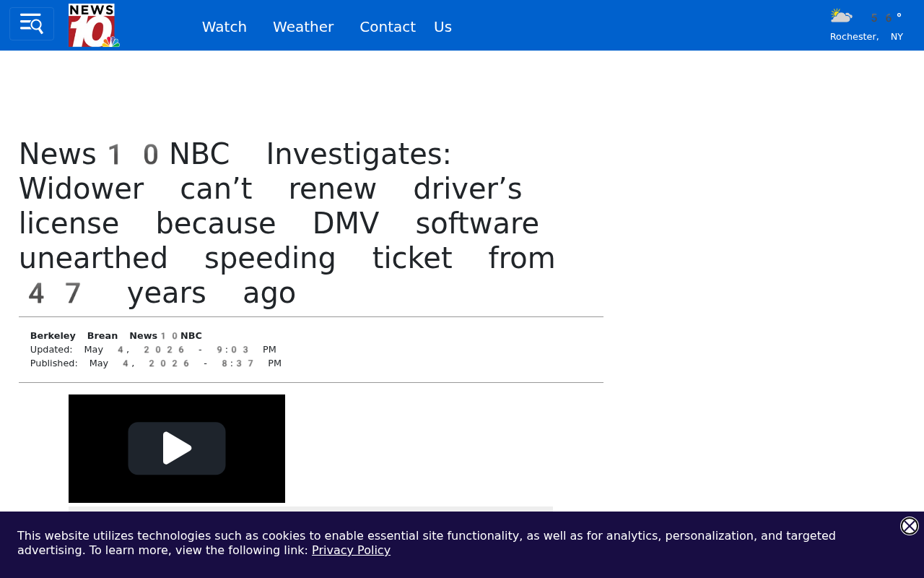924x578 pixels.
Task: Close the cookie notice banner
Action: (x=910, y=526)
